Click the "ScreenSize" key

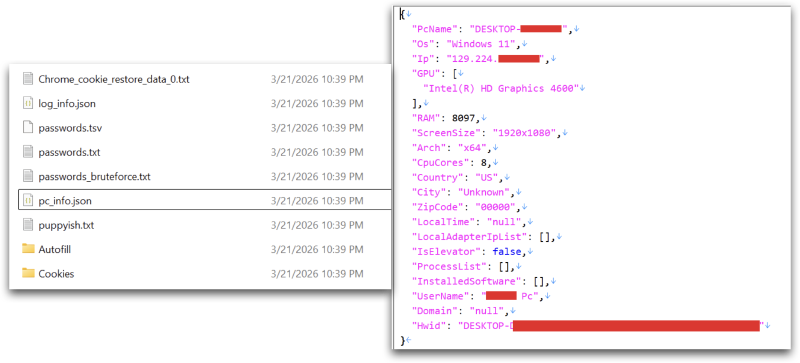[x=447, y=133]
